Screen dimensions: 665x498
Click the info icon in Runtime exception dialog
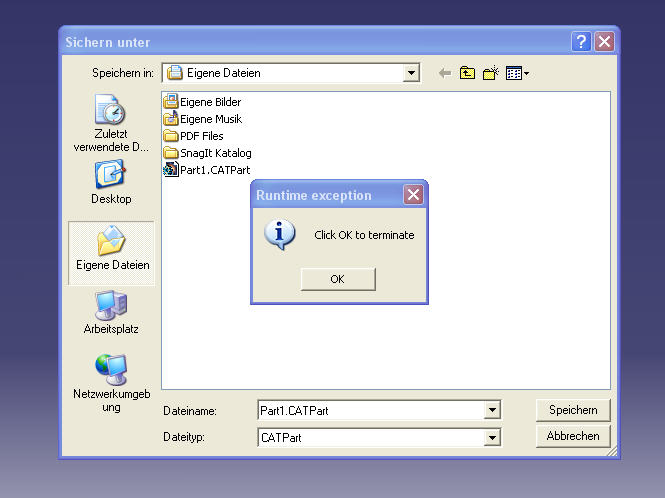[279, 235]
